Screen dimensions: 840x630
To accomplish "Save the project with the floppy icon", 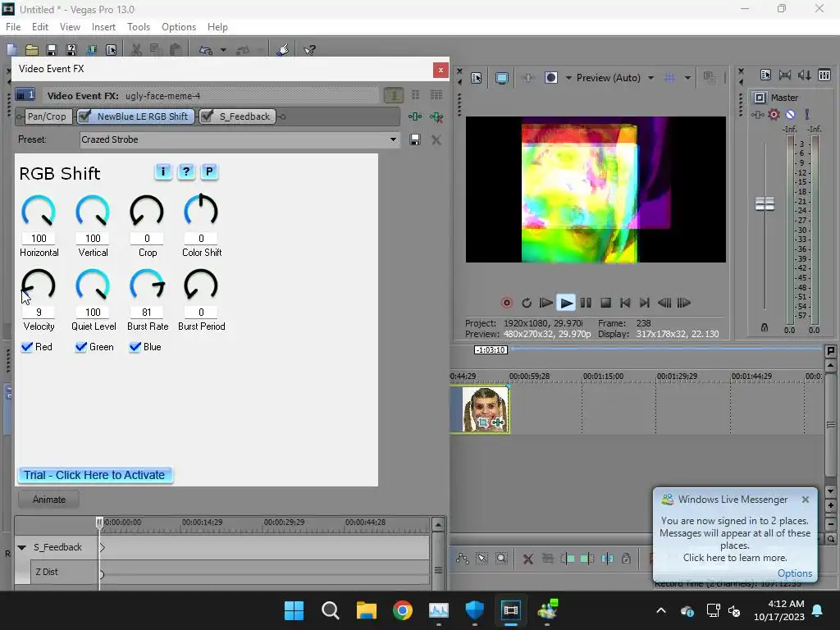I will 52,50.
